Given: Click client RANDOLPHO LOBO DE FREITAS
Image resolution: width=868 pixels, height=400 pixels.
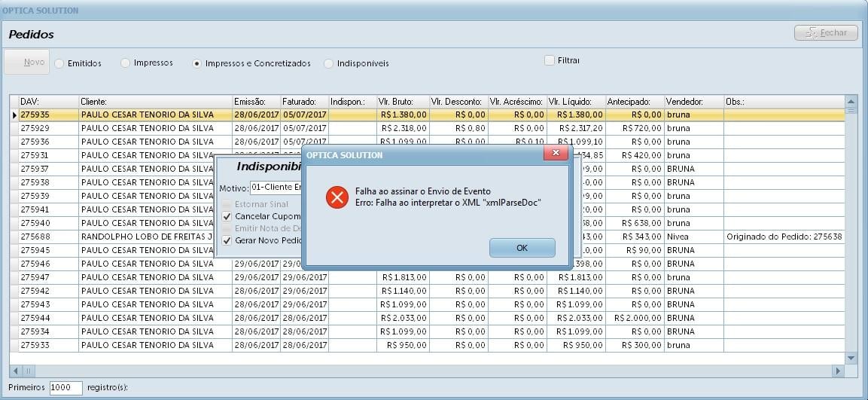Looking at the screenshot, I should (x=148, y=237).
